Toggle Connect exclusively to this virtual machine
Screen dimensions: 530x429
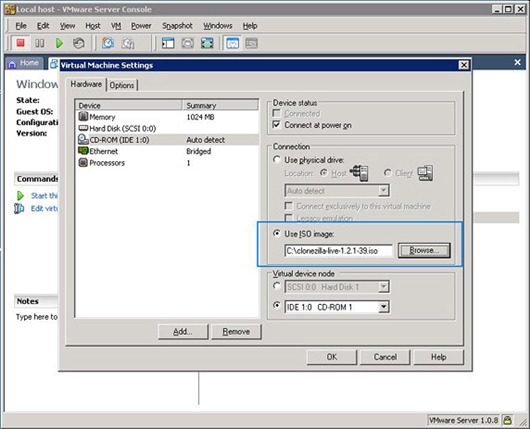point(289,206)
